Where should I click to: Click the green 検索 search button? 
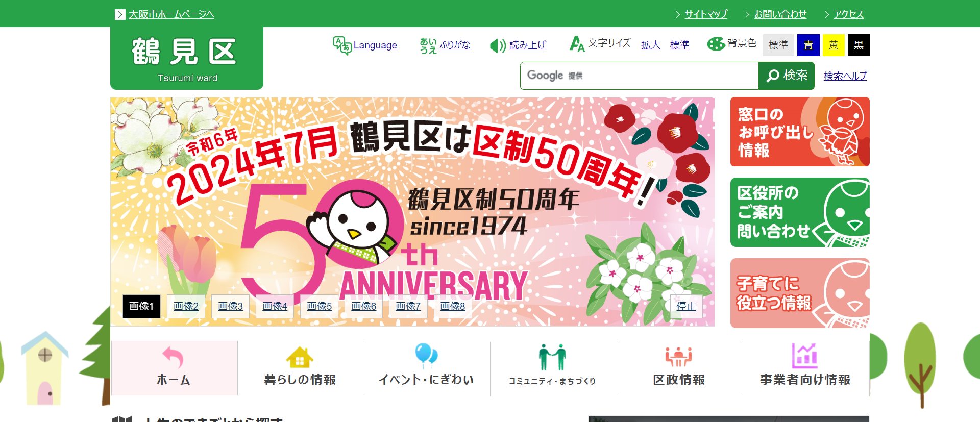(x=787, y=76)
